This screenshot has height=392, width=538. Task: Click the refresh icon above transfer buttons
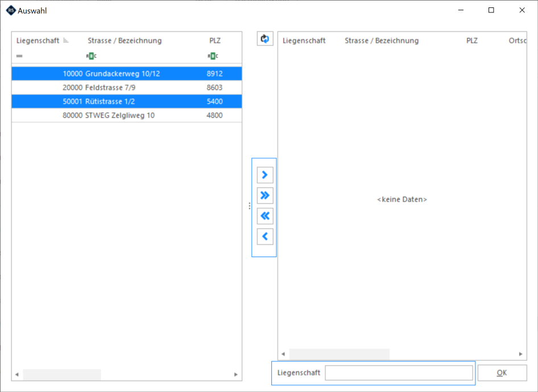tap(265, 39)
